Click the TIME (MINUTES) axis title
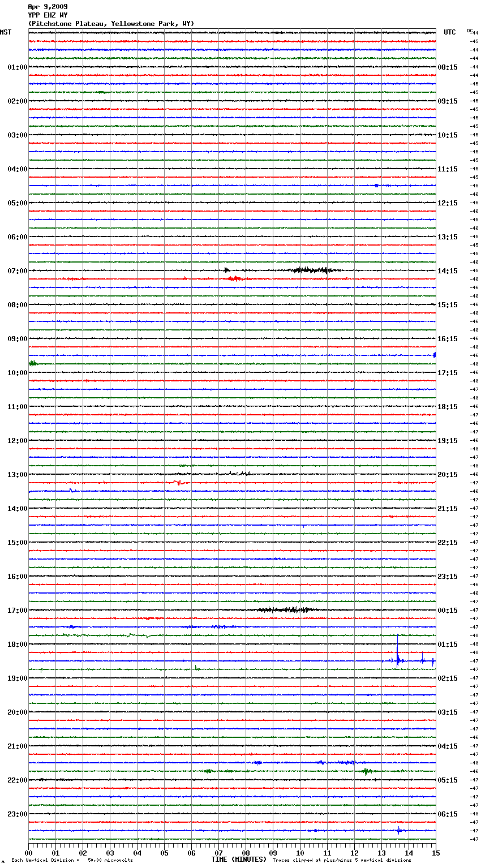 pos(239,860)
